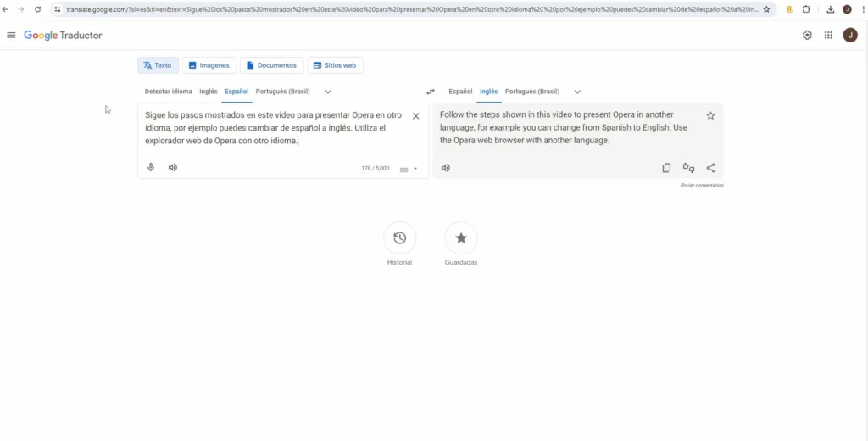Switch to Documentos translation mode
Viewport: 868px width, 441px height.
coord(272,65)
